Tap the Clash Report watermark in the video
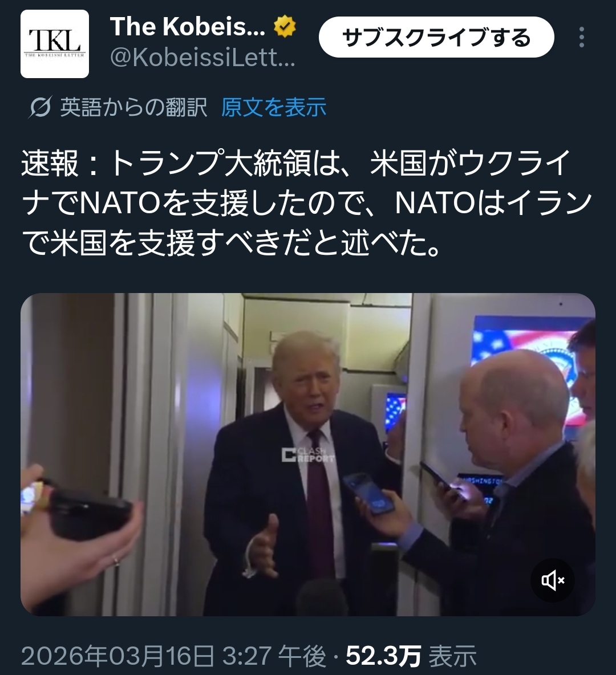 coord(307,454)
